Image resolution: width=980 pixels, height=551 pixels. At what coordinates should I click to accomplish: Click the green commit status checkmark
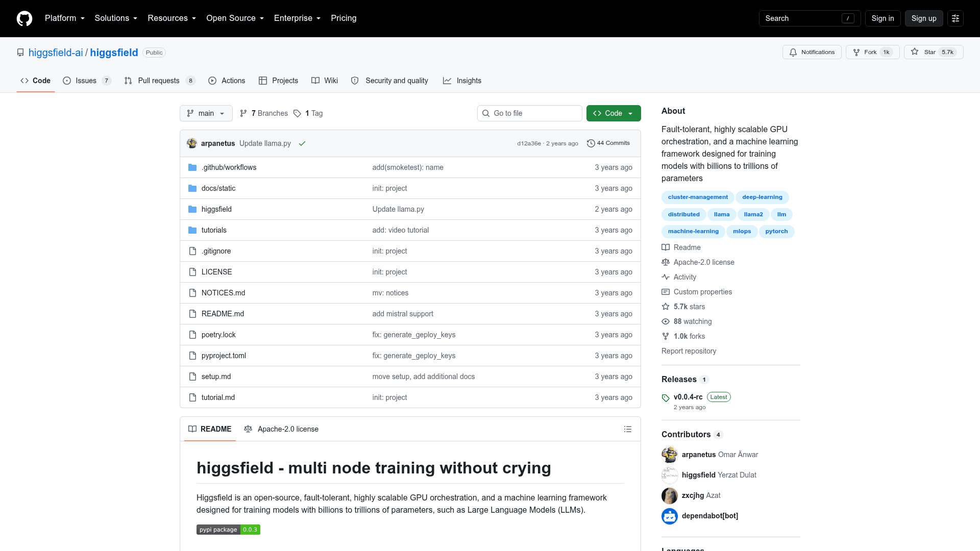(302, 143)
